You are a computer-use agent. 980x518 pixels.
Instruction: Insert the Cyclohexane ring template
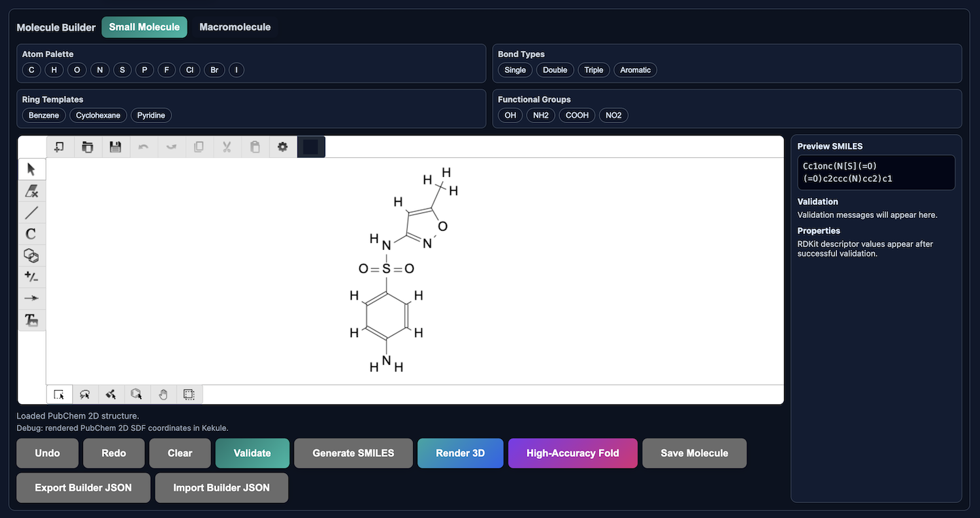(x=98, y=116)
